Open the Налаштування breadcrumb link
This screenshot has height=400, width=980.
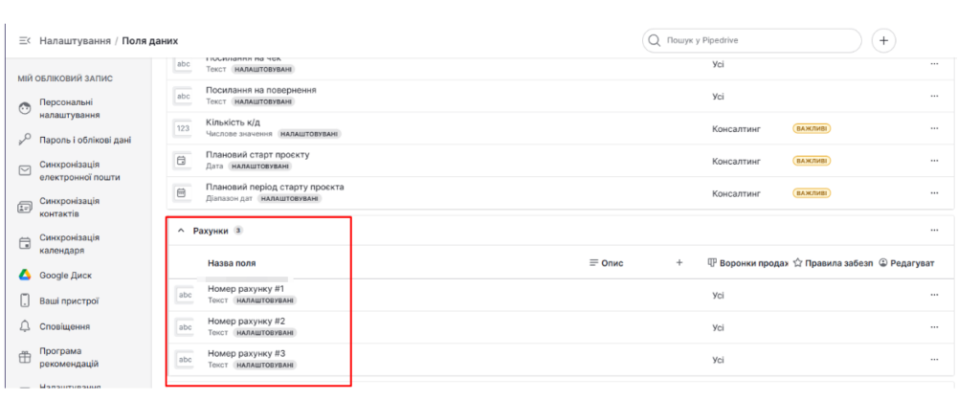click(75, 40)
